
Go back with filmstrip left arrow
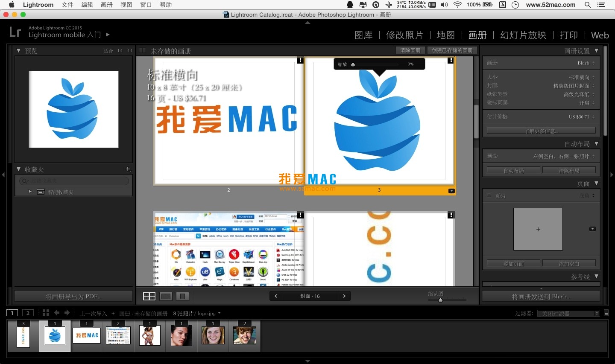pos(56,313)
